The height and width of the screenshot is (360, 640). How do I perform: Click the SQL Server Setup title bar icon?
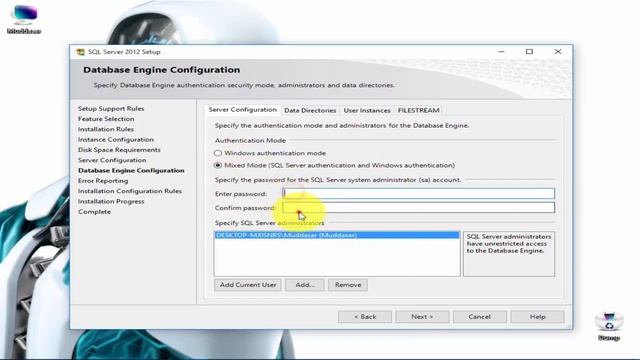pyautogui.click(x=80, y=52)
